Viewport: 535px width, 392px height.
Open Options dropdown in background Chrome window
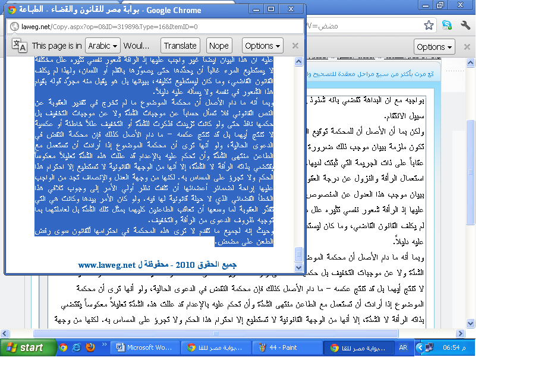[435, 47]
